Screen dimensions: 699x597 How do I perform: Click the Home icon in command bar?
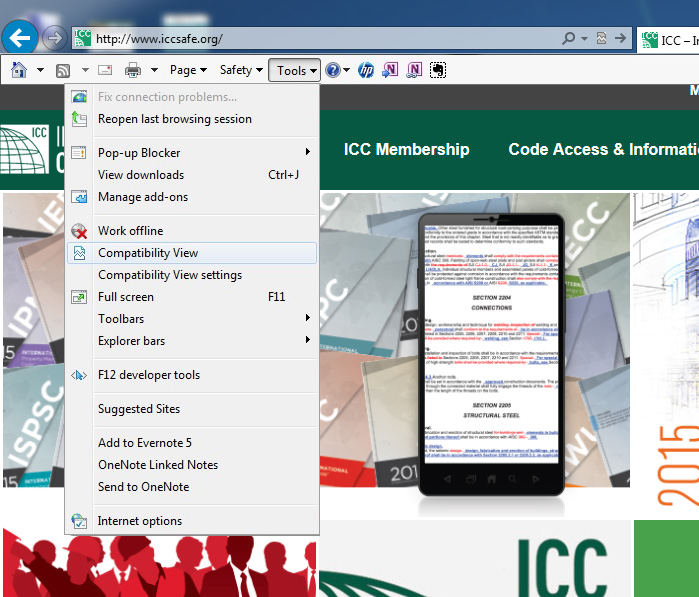pos(18,70)
